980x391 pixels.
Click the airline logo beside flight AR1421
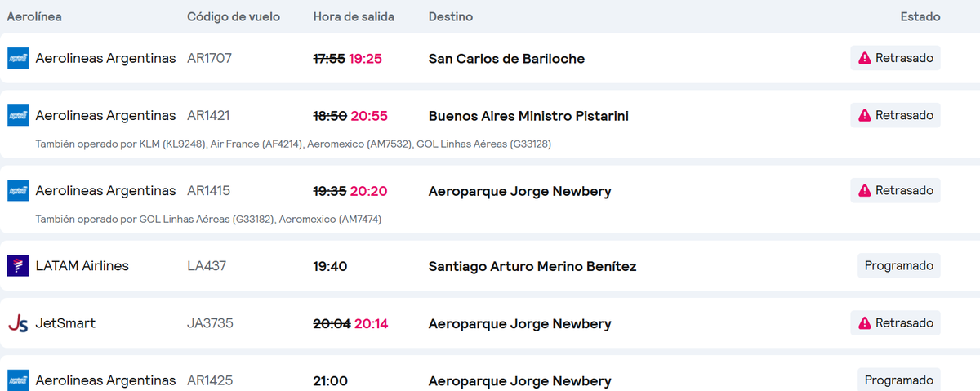point(17,115)
